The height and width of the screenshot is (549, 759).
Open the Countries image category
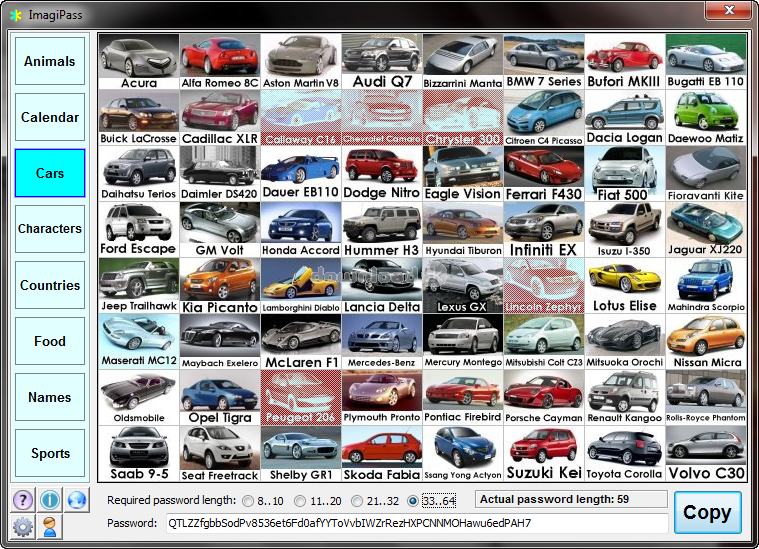(50, 285)
